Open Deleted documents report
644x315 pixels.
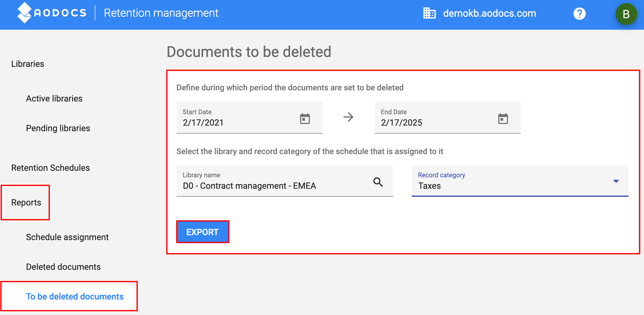[63, 267]
